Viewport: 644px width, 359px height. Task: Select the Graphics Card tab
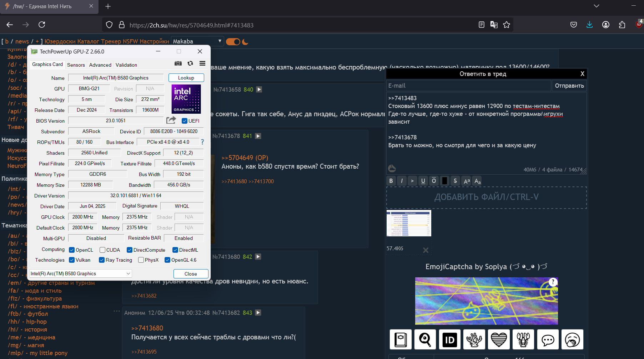pyautogui.click(x=47, y=64)
